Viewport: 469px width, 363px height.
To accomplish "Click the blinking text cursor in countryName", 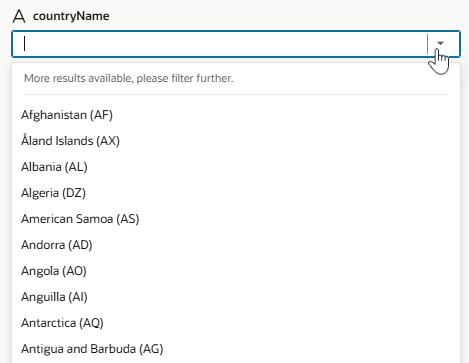I will coord(24,44).
